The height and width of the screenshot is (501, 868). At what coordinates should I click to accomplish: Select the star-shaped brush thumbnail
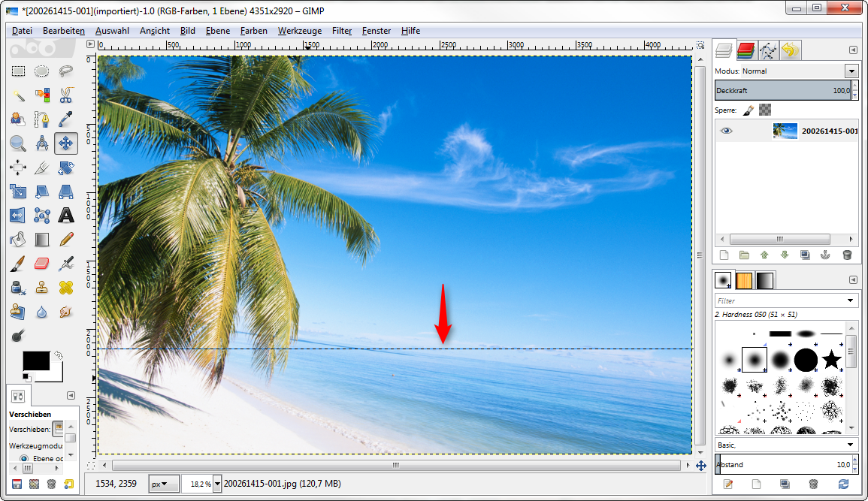click(x=830, y=359)
